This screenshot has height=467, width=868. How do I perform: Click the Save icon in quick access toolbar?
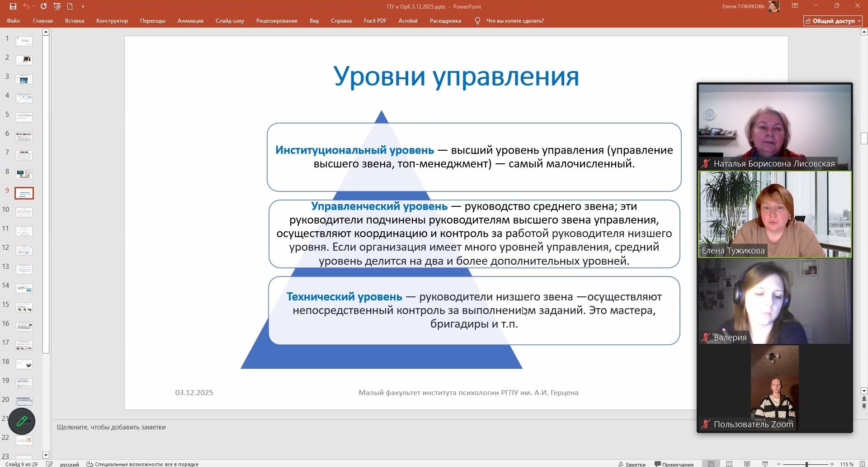(13, 6)
